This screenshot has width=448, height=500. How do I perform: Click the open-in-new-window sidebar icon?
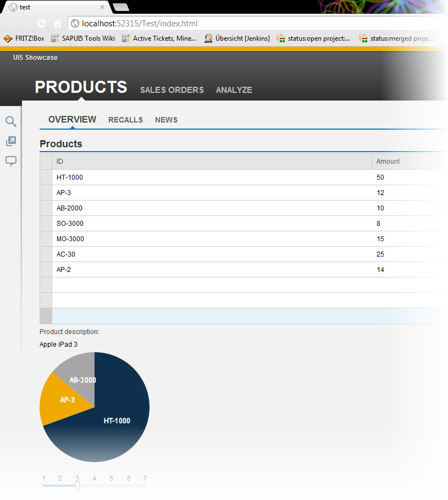tap(11, 141)
